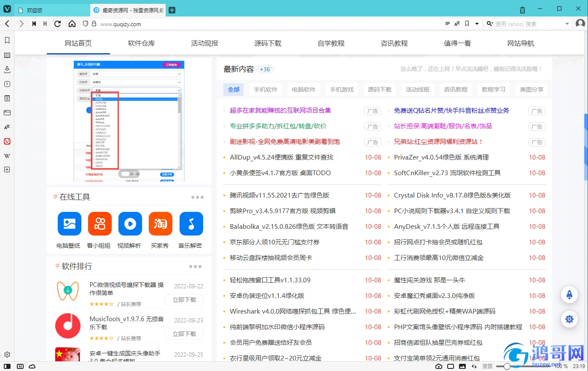588x371 pixels.
Task: Change search engine via magnifier dropdown
Action: click(490, 24)
